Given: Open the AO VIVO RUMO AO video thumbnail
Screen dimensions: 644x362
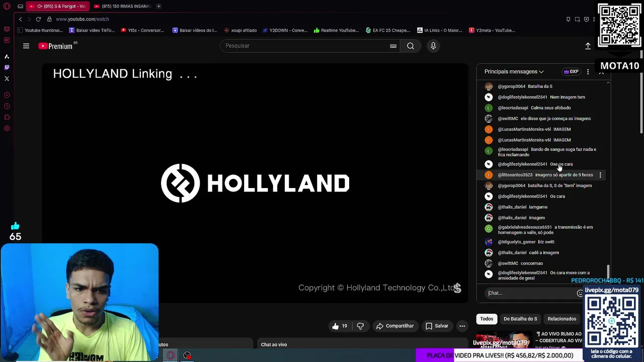Looking at the screenshot, I should 505,339.
